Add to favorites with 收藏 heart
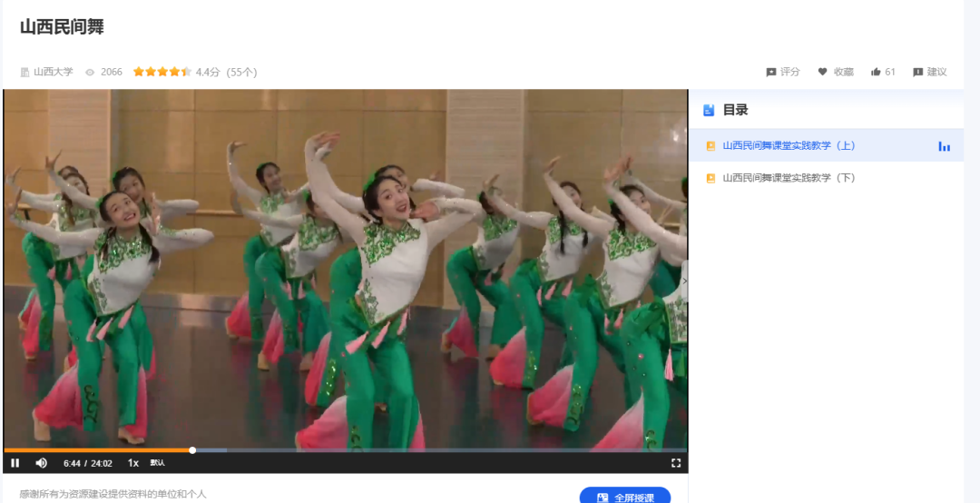This screenshot has width=980, height=503. pos(823,72)
